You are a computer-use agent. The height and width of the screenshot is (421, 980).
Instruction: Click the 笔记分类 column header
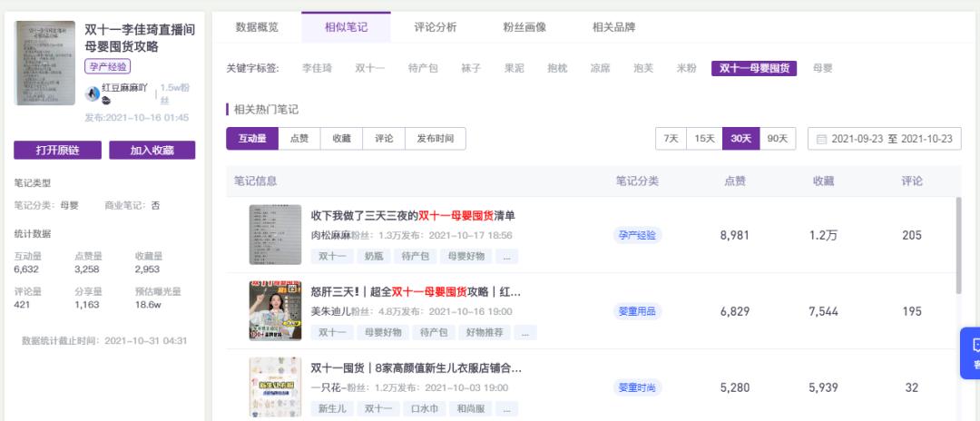coord(637,181)
